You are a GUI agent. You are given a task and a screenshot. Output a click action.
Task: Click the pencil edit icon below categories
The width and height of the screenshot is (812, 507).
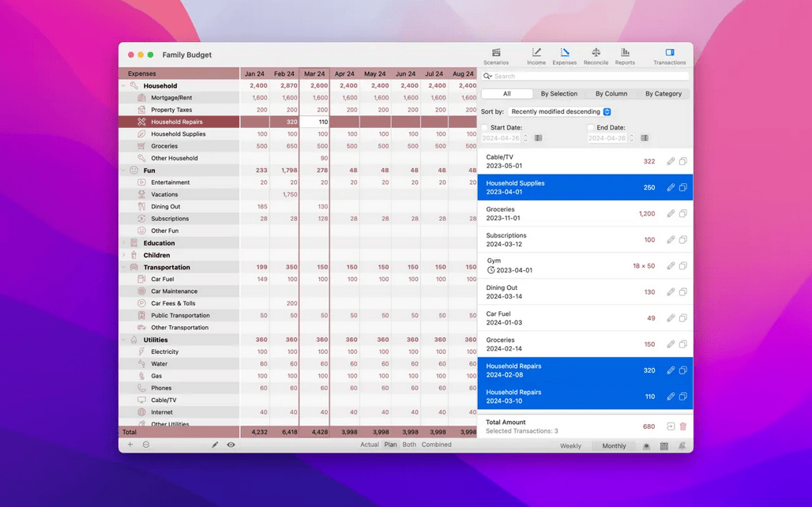coord(215,445)
